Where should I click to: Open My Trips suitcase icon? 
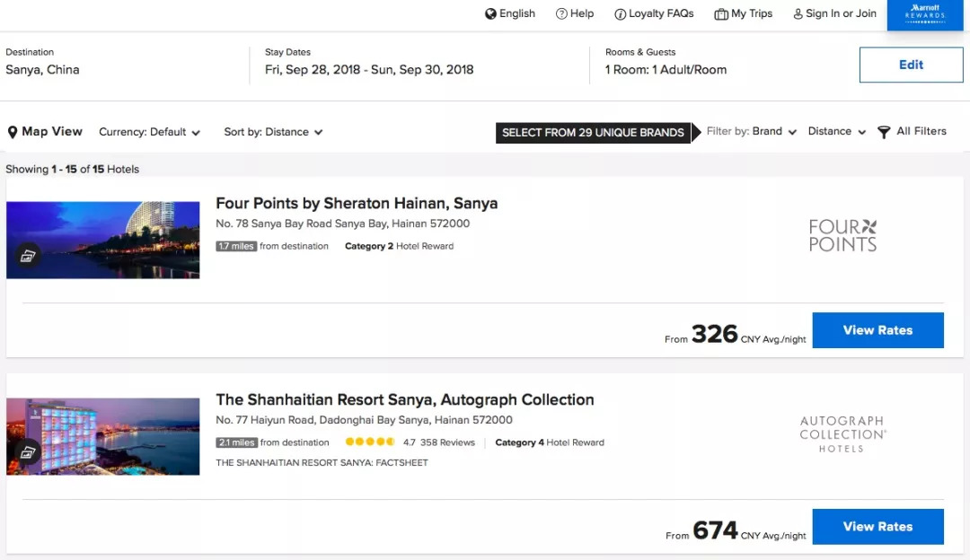tap(721, 13)
